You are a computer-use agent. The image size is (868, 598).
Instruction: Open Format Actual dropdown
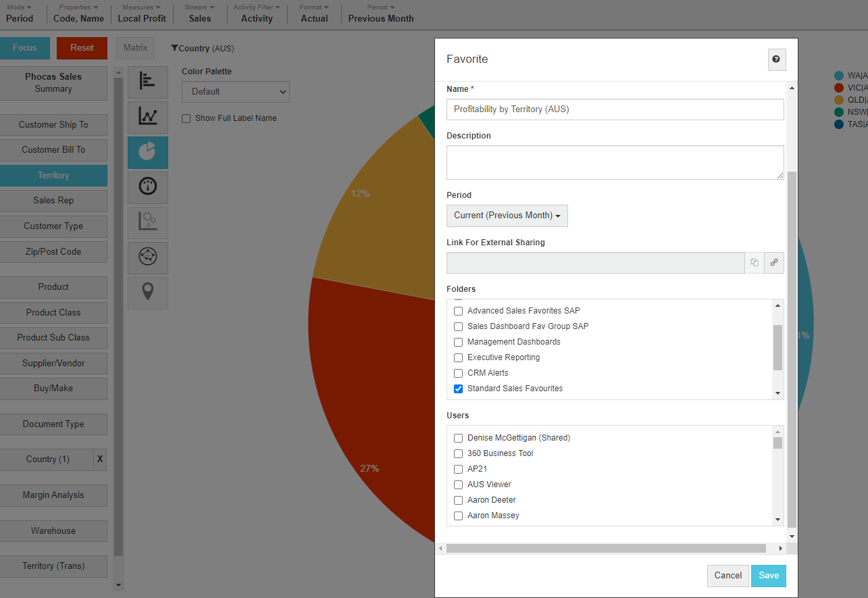pyautogui.click(x=314, y=14)
